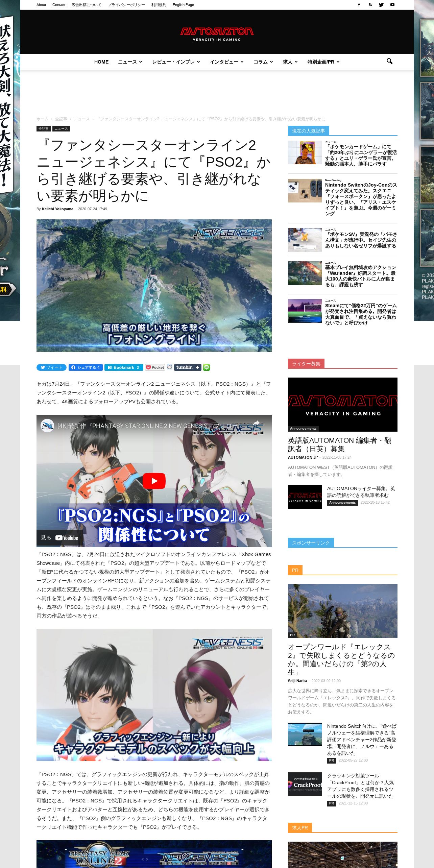
Task: Expand the コラム menu dropdown
Action: 263,62
